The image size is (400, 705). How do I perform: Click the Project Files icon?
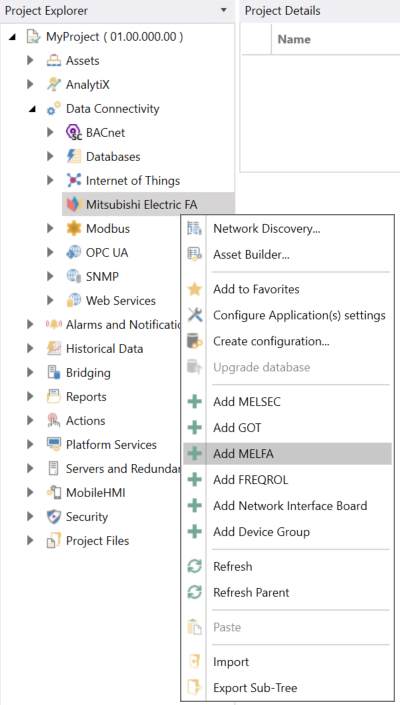pos(54,541)
